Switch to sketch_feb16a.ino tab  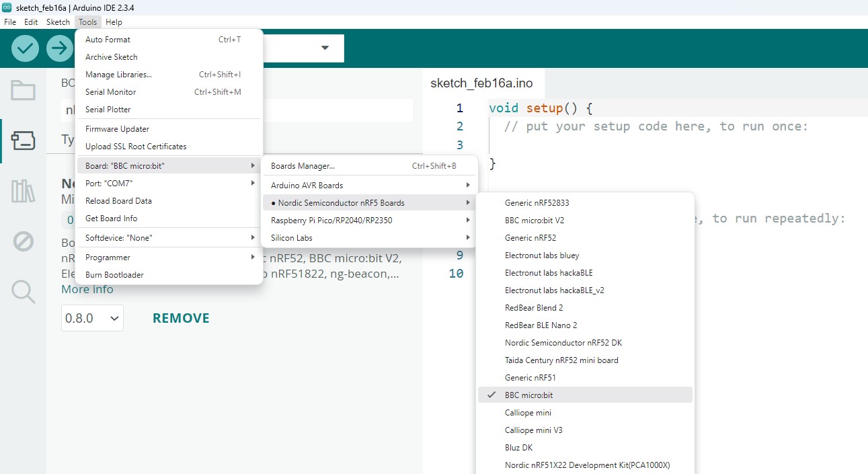tap(481, 83)
